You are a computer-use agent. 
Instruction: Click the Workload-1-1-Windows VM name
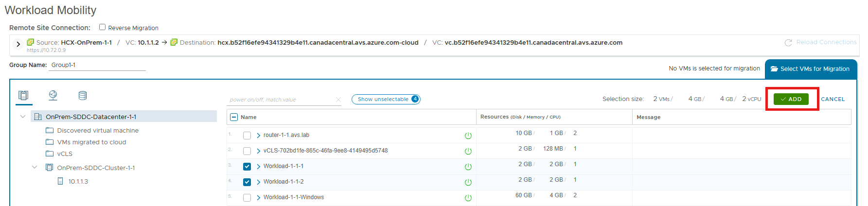pyautogui.click(x=294, y=197)
